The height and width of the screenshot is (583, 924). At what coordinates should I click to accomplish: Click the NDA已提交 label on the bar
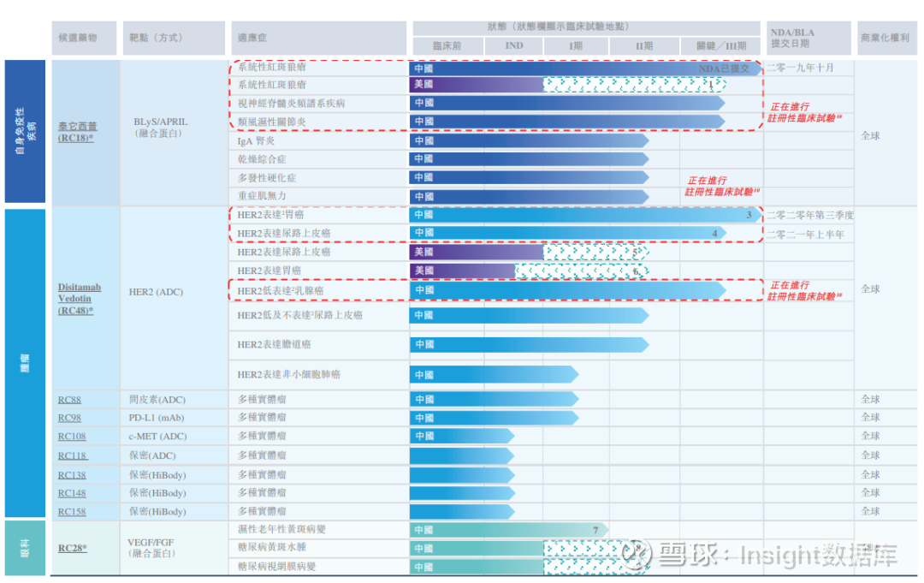(x=724, y=68)
